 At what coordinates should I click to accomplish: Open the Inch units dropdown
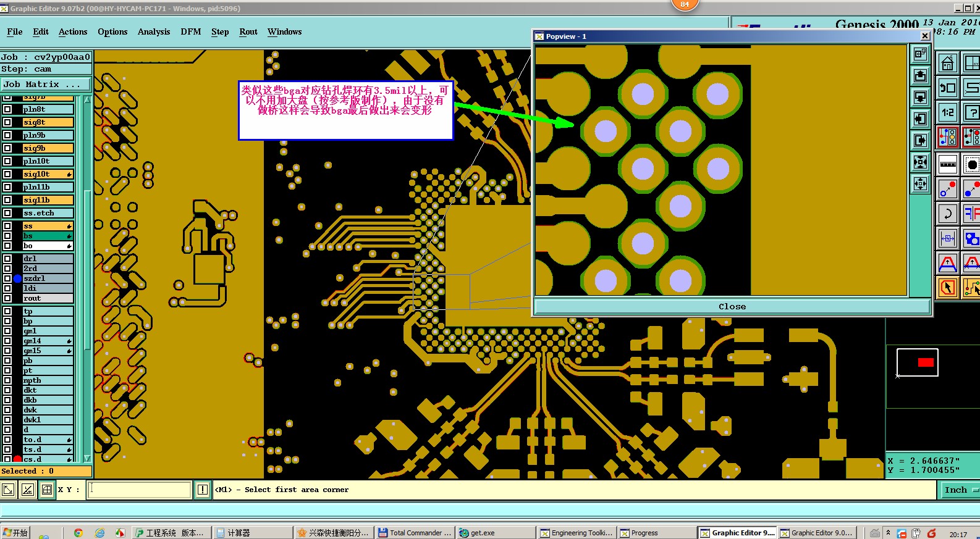tap(960, 490)
